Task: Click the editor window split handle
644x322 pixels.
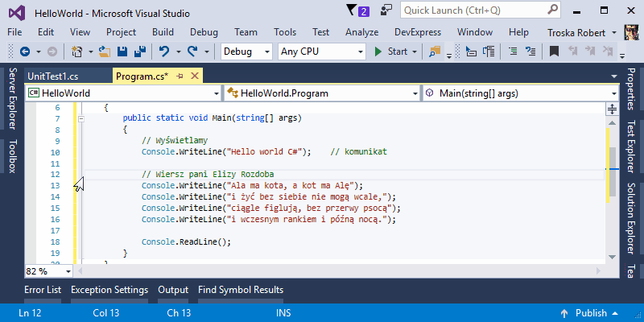Action: 613,109
